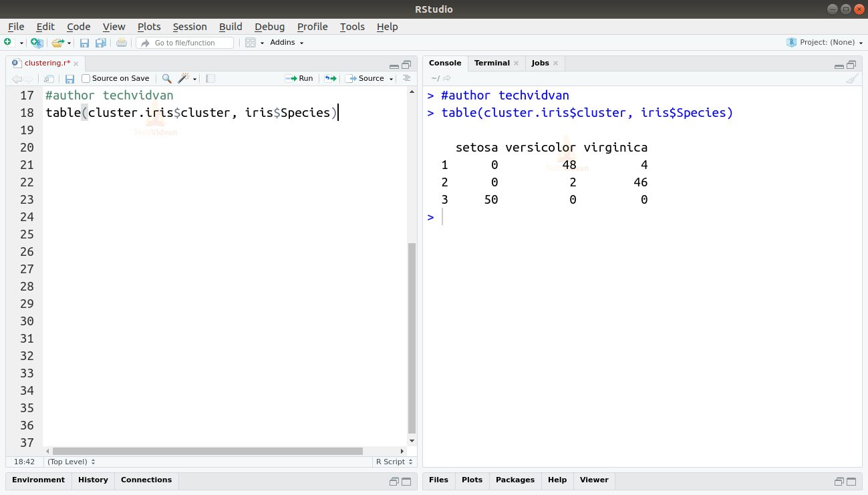This screenshot has height=495, width=868.
Task: Click the Show in new window icon
Action: (x=49, y=79)
